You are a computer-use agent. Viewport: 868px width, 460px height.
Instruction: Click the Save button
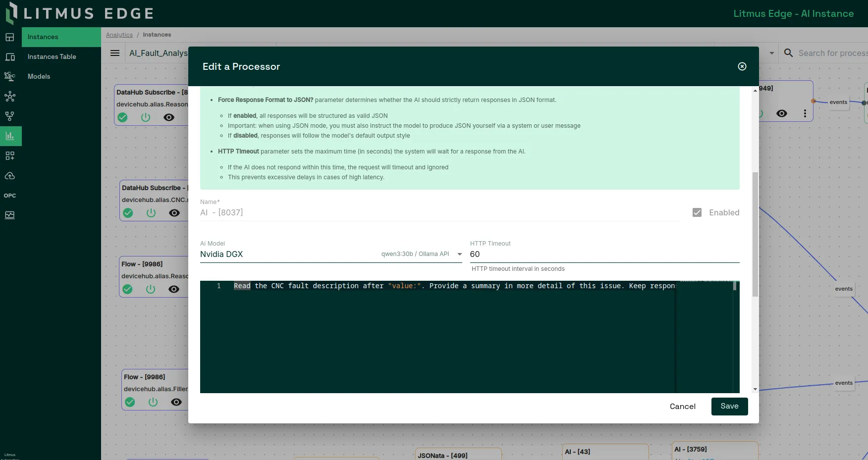(x=729, y=406)
